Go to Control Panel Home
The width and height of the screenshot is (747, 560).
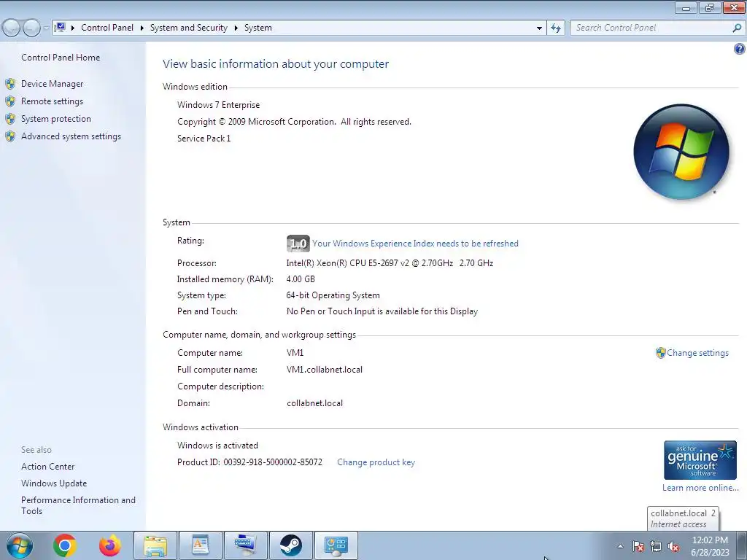coord(61,58)
